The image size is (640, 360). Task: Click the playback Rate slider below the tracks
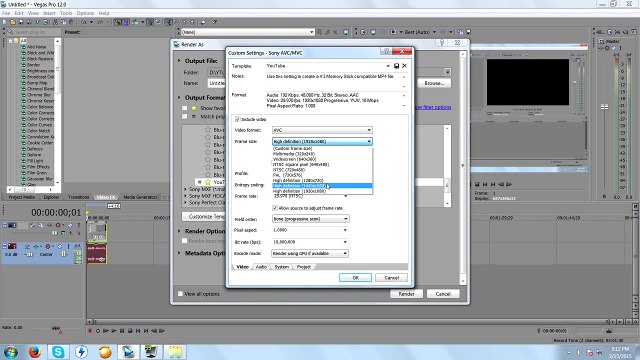pyautogui.click(x=56, y=328)
